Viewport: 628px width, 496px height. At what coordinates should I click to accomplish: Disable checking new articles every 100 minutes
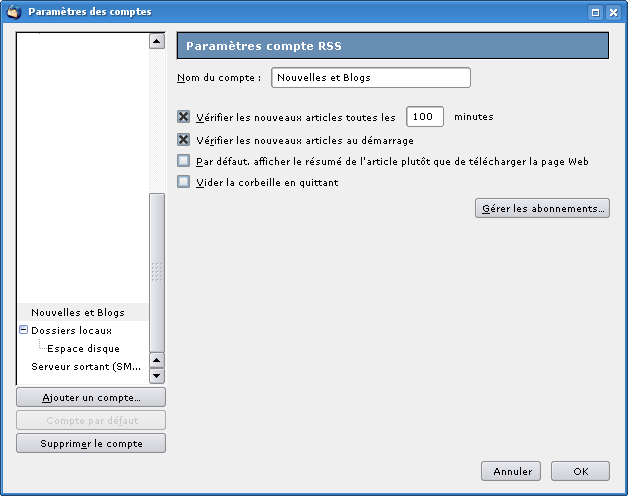[x=183, y=117]
